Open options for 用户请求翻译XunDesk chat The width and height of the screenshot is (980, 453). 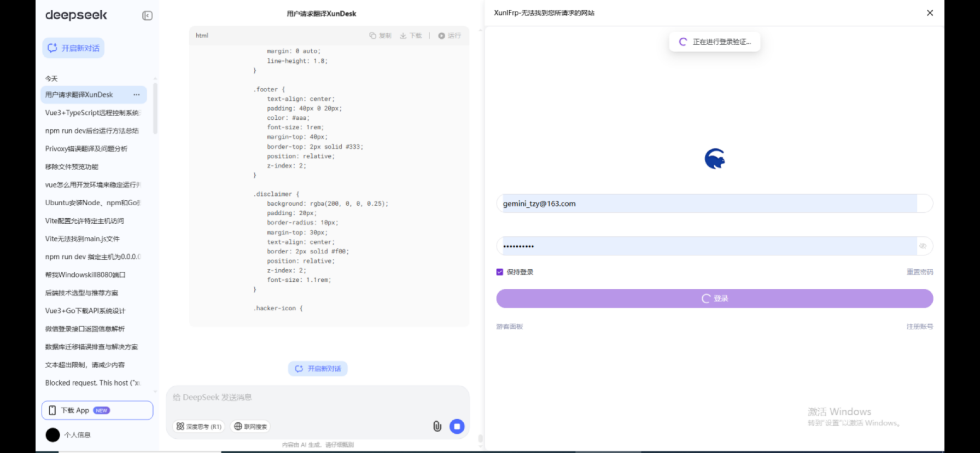click(x=136, y=95)
